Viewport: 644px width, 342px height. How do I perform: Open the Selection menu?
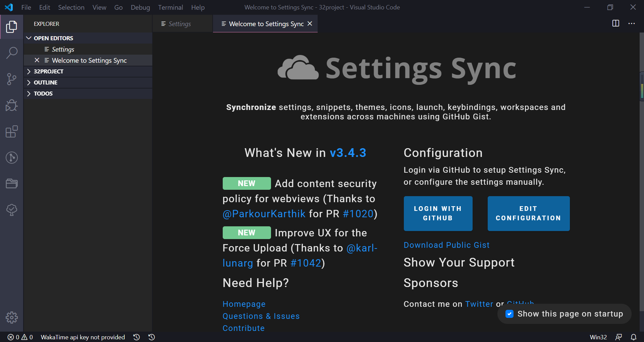coord(71,7)
